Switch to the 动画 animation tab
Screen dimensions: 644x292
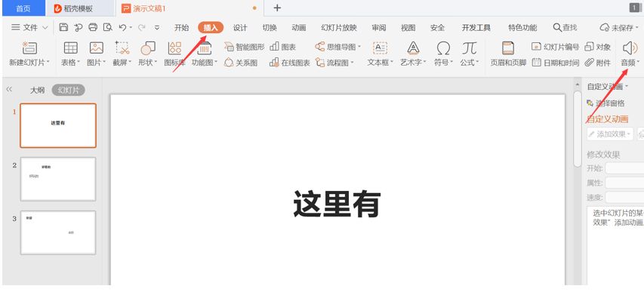298,27
